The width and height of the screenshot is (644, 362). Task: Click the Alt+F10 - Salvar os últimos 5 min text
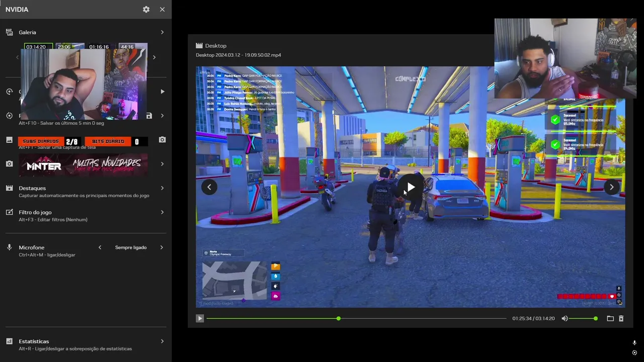click(61, 123)
